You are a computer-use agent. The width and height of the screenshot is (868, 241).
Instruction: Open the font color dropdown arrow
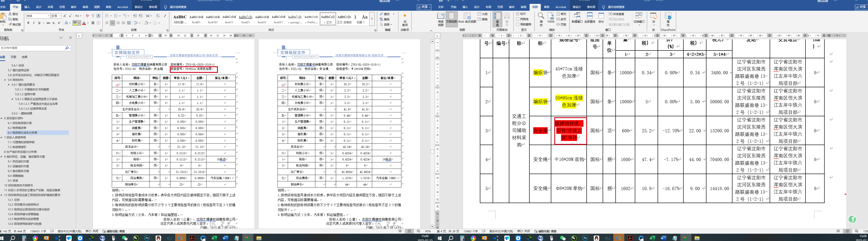tap(88, 23)
